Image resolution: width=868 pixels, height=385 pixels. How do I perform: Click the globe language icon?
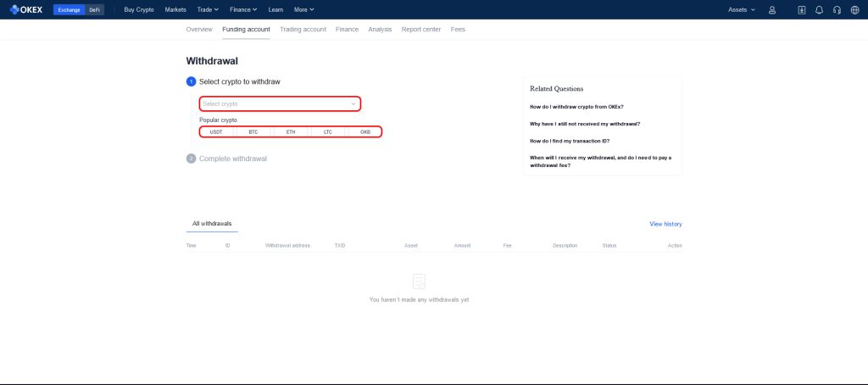tap(854, 9)
